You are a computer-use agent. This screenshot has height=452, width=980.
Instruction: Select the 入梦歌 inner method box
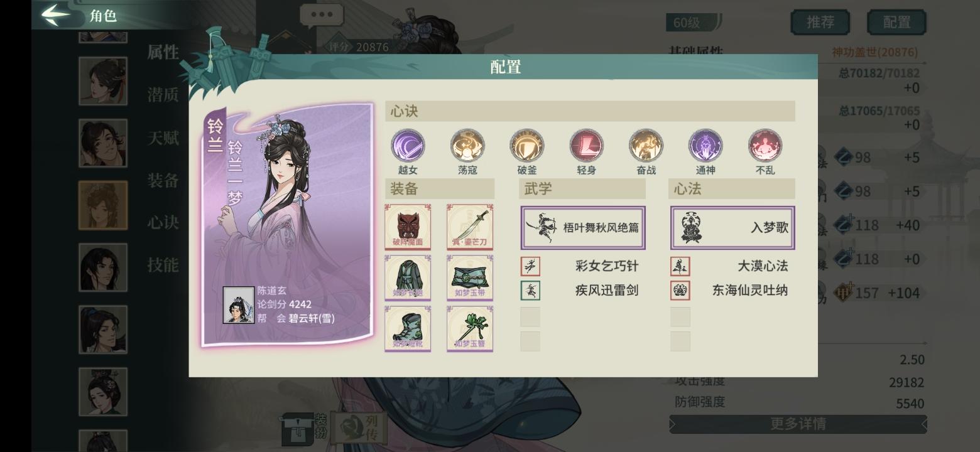click(732, 227)
